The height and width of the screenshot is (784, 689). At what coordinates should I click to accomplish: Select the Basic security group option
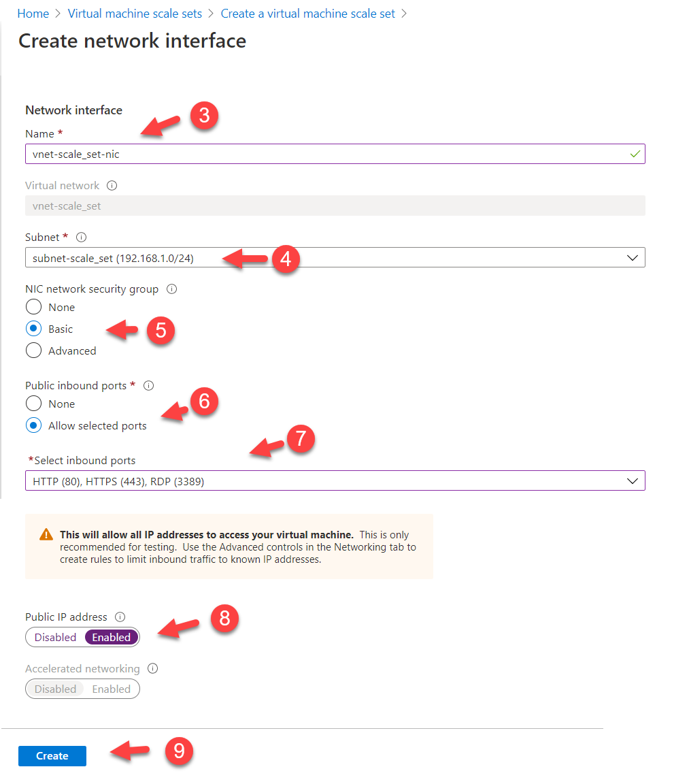pyautogui.click(x=34, y=329)
